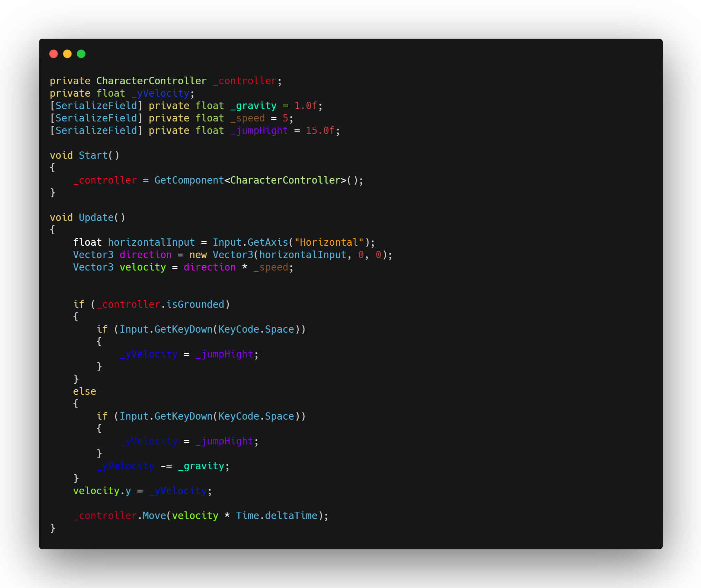Click velocity.y in the assignment line
Viewport: 701px width, 588px height.
point(102,491)
